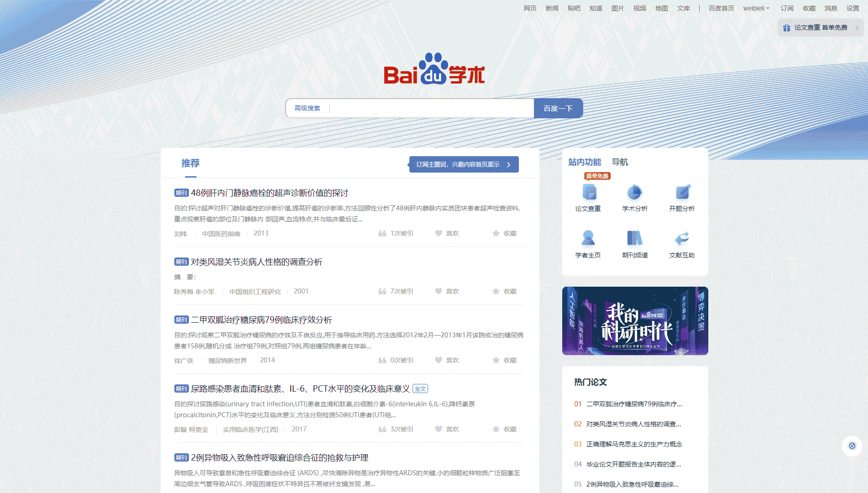The height and width of the screenshot is (493, 868).
Task: Star-favorite the 对类风湿关节炎 paper
Action: [496, 291]
